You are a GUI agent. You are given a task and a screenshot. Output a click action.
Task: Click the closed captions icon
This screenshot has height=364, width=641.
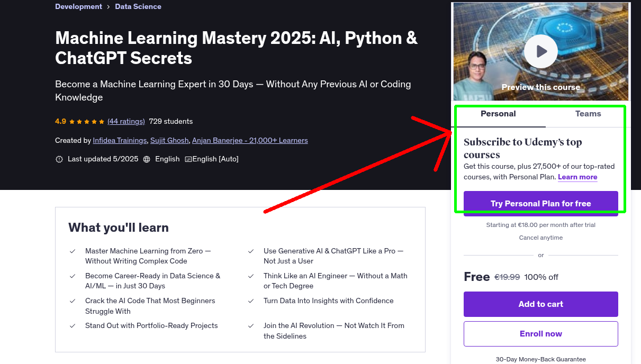(188, 159)
